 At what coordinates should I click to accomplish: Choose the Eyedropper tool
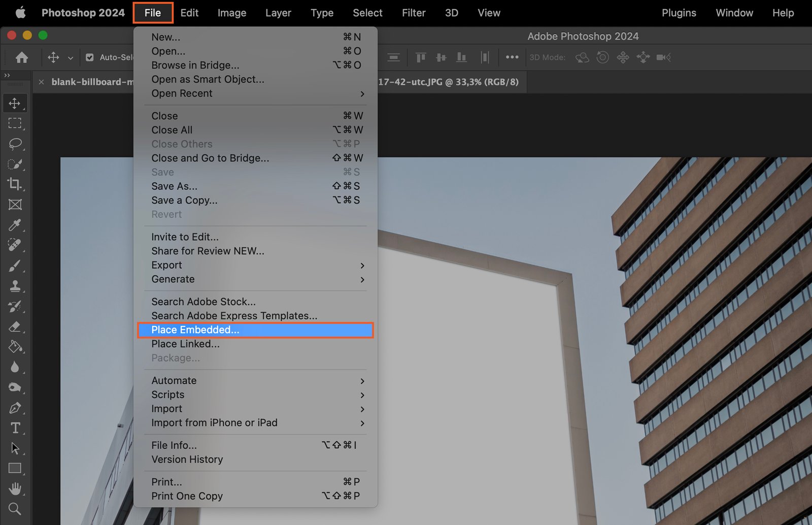click(15, 225)
